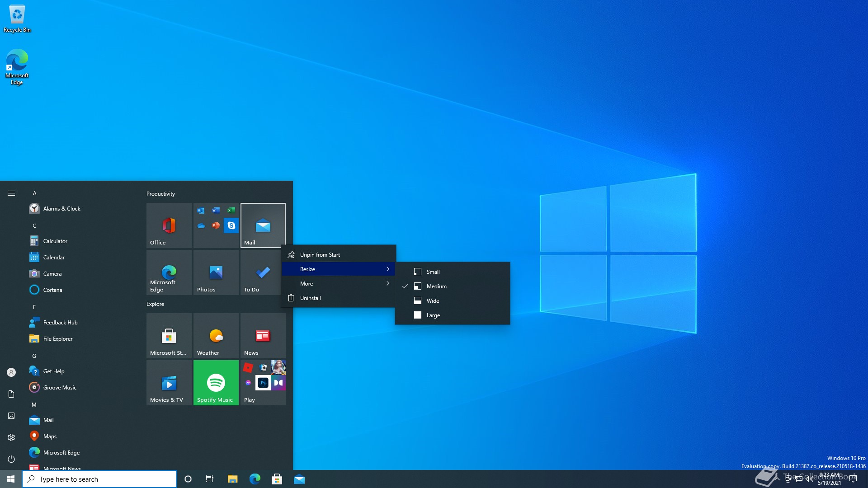Choose Unpin from Start

coord(339,255)
